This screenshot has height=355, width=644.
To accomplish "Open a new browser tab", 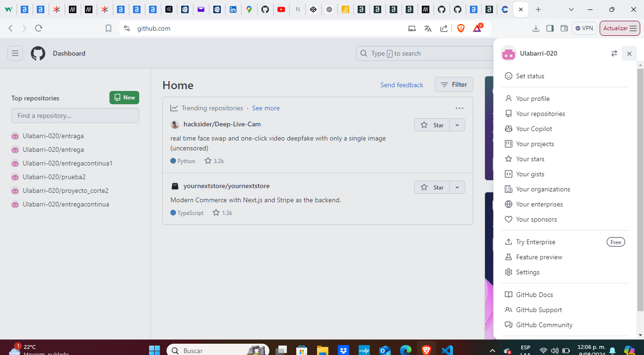I will [x=538, y=9].
